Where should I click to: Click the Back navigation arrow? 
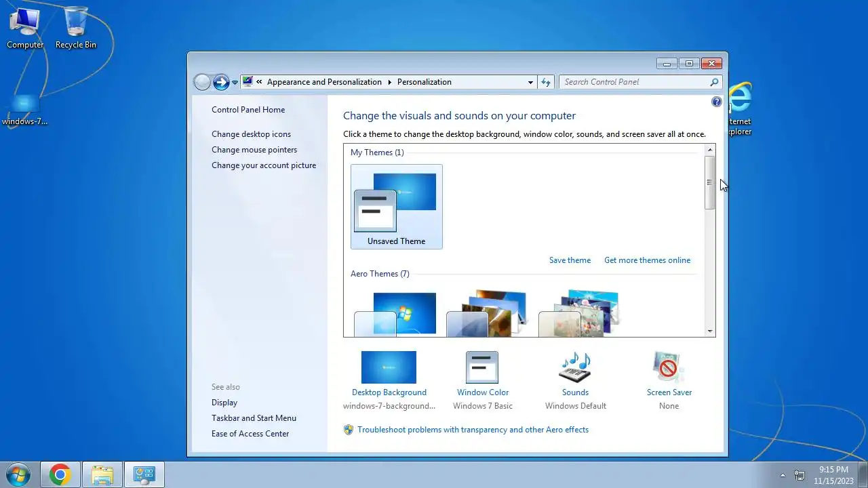[202, 82]
